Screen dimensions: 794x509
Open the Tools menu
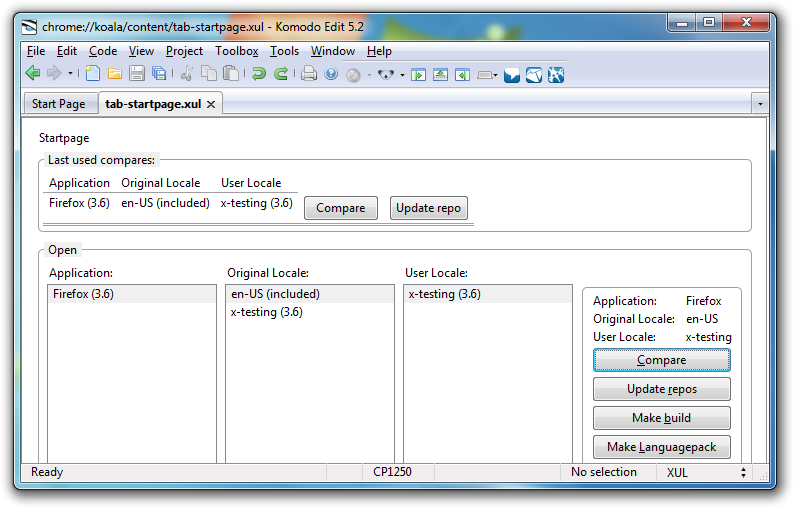[284, 51]
